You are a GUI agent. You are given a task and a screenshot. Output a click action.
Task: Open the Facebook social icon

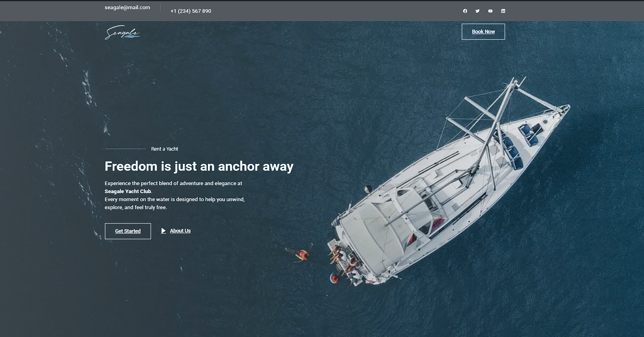(x=465, y=11)
